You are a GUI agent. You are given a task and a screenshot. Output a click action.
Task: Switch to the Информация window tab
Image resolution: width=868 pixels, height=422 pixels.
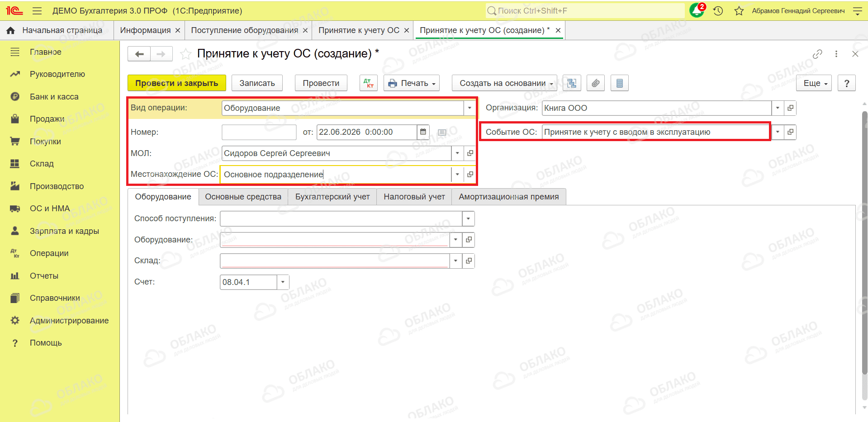146,30
